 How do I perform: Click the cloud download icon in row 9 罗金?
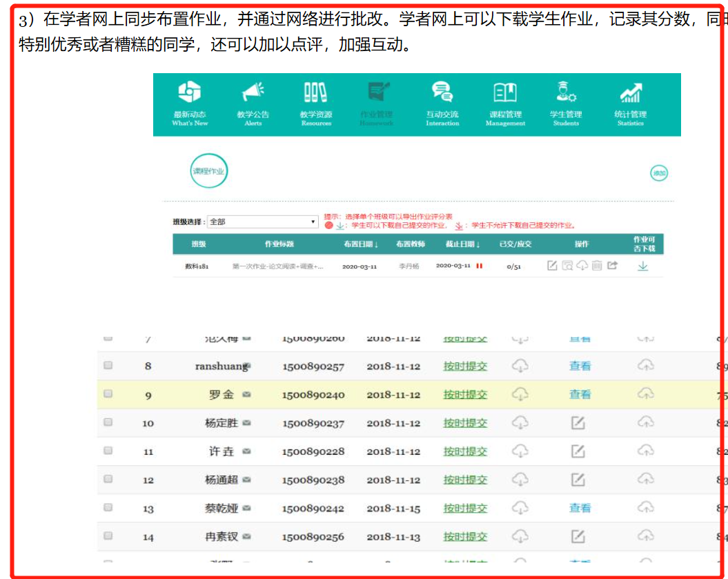point(520,394)
